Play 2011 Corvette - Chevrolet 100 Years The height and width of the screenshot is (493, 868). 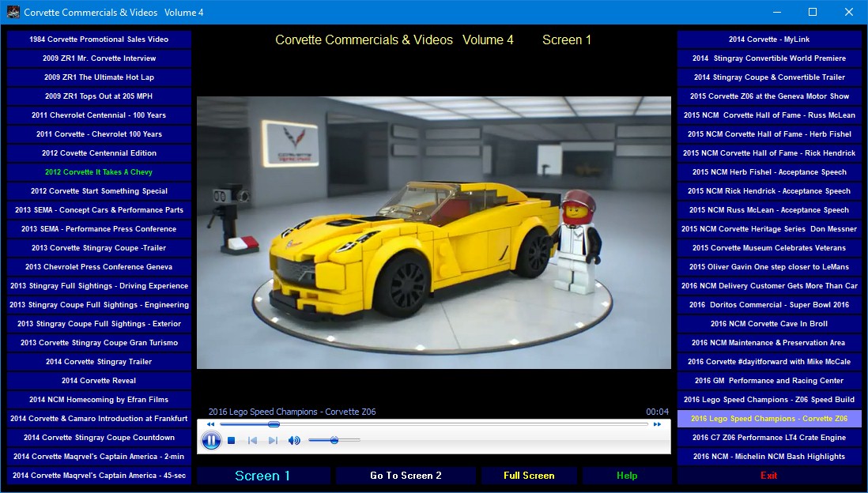[99, 134]
